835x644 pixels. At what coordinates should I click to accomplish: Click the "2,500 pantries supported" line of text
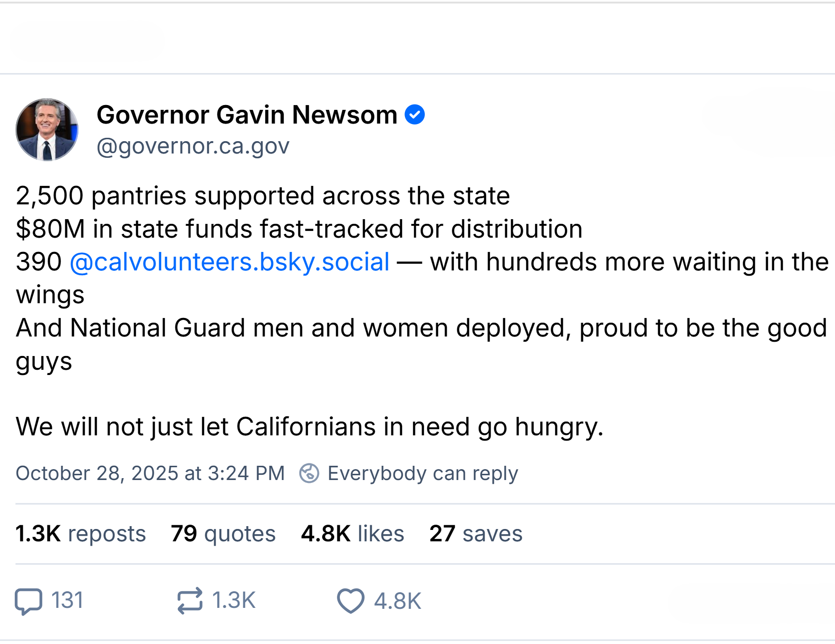(263, 196)
